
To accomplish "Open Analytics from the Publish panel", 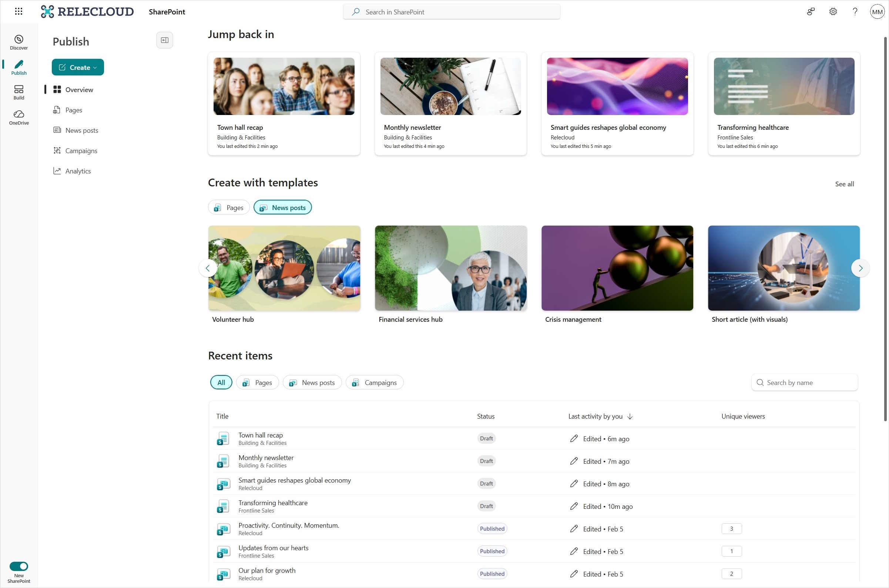I will (78, 171).
